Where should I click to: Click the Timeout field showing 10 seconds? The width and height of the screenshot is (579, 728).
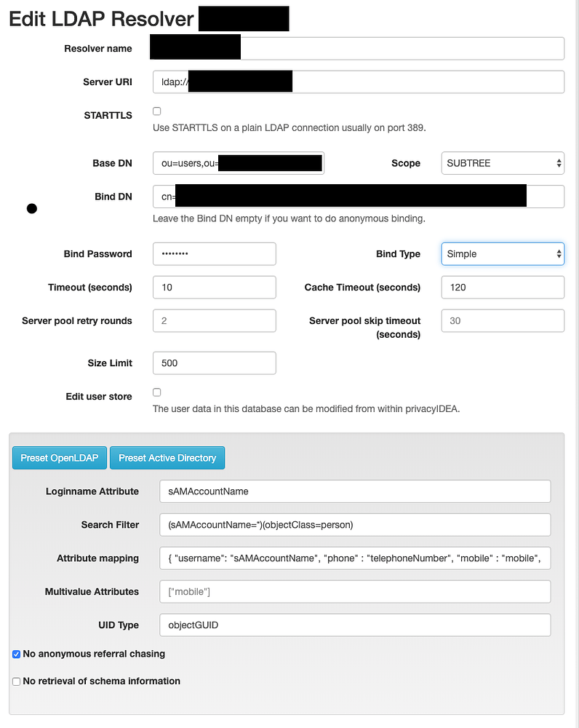tap(214, 287)
